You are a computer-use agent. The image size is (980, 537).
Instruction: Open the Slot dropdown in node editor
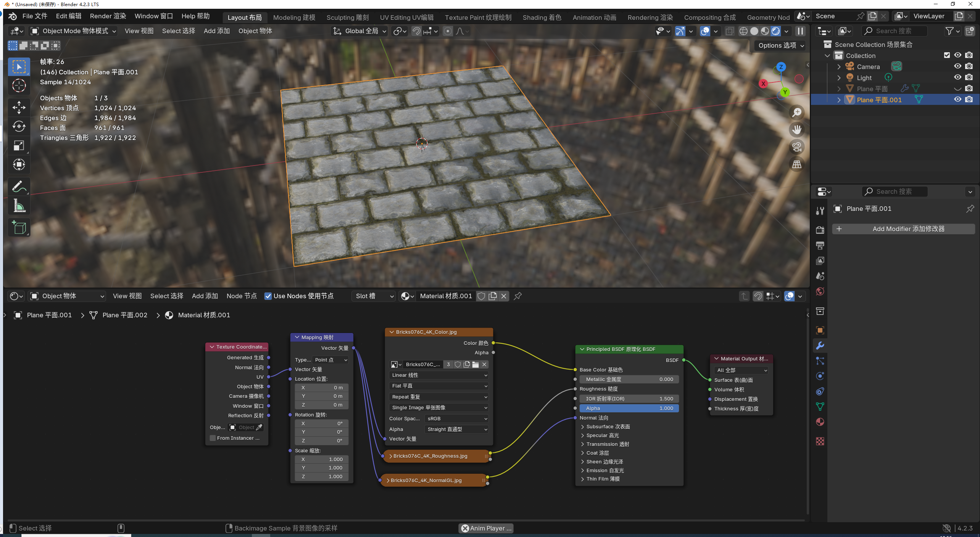374,296
